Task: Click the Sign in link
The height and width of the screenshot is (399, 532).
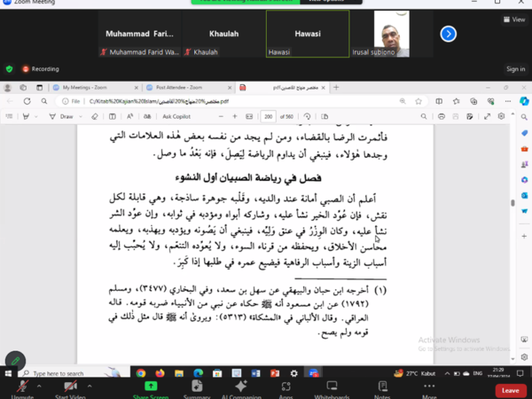Action: click(x=515, y=69)
